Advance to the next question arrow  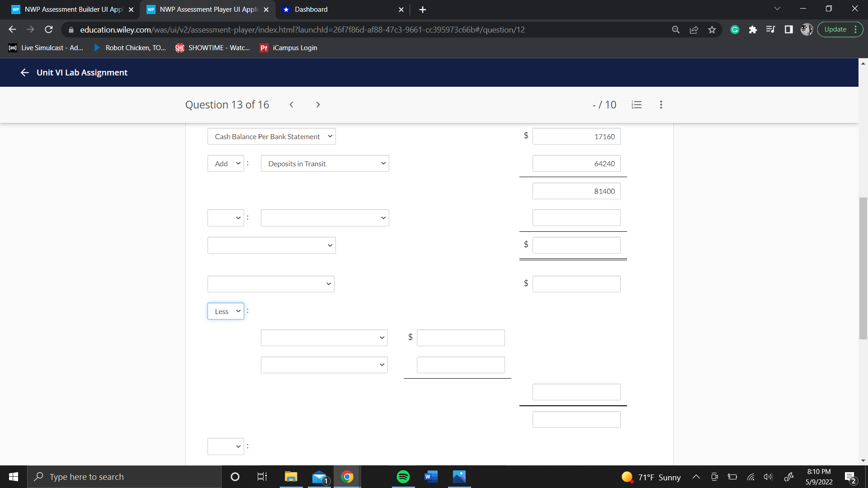coord(318,104)
